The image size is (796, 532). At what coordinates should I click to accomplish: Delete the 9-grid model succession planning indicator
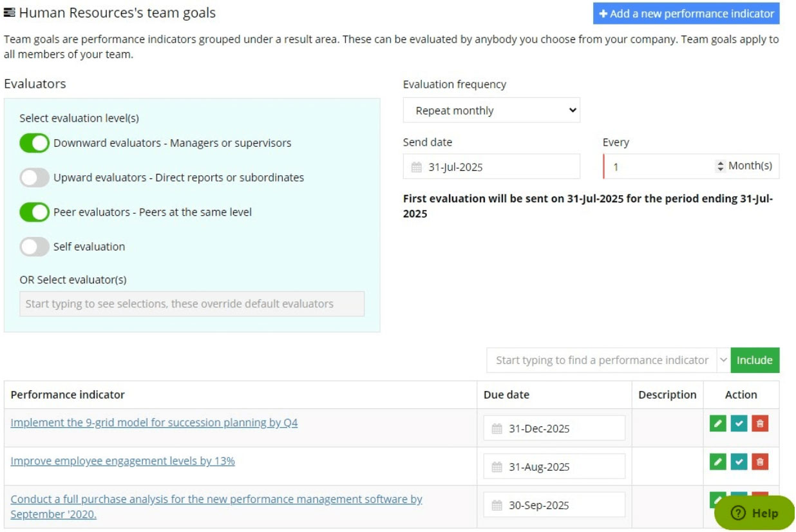760,423
